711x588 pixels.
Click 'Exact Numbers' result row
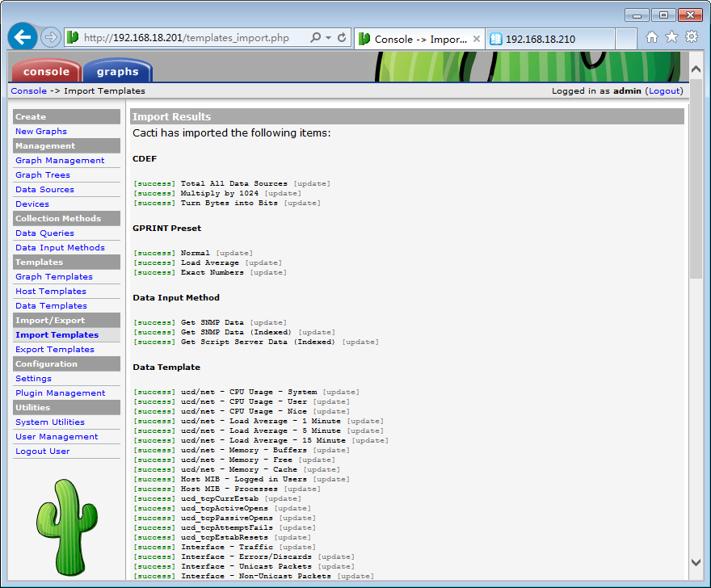point(210,272)
